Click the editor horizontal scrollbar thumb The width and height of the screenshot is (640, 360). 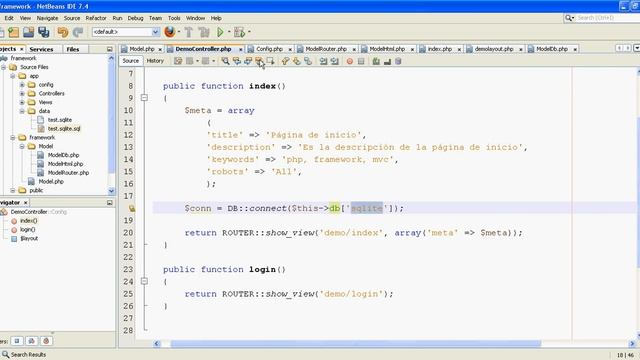tap(356, 344)
